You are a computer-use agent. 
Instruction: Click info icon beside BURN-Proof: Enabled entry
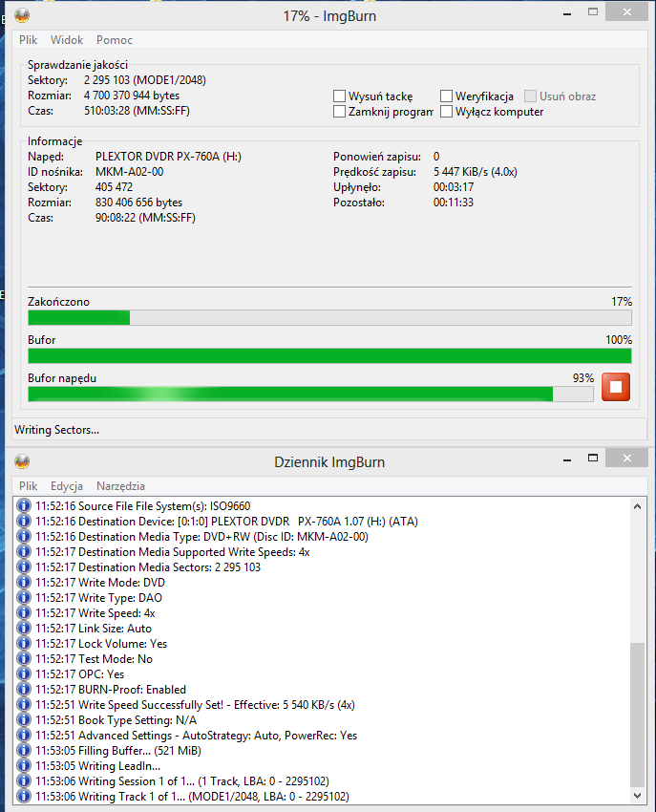tap(23, 689)
